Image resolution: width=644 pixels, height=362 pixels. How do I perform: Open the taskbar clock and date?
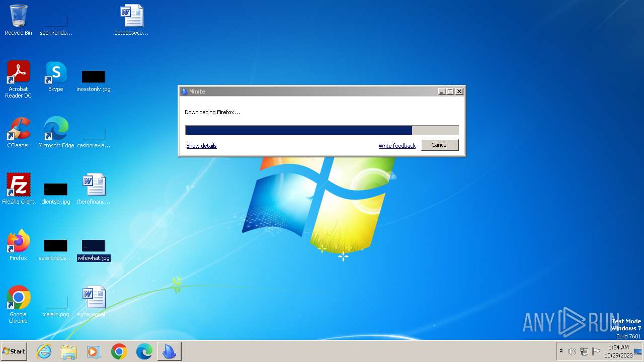tap(618, 351)
